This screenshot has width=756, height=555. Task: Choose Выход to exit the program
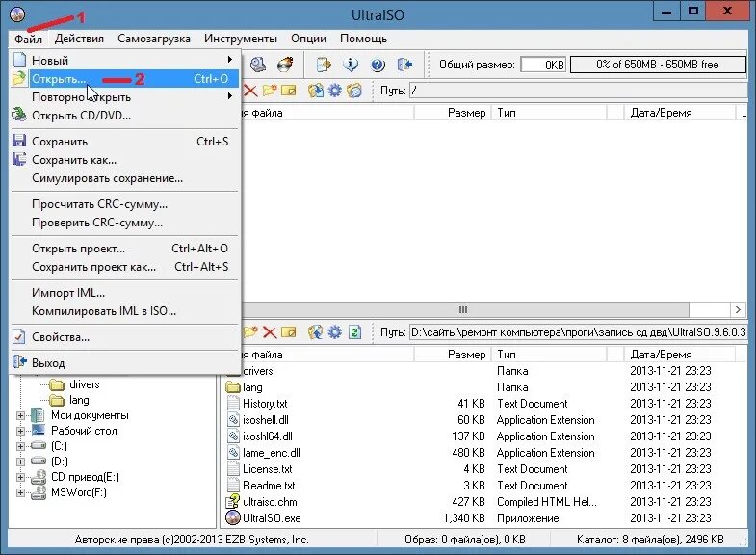point(125,362)
